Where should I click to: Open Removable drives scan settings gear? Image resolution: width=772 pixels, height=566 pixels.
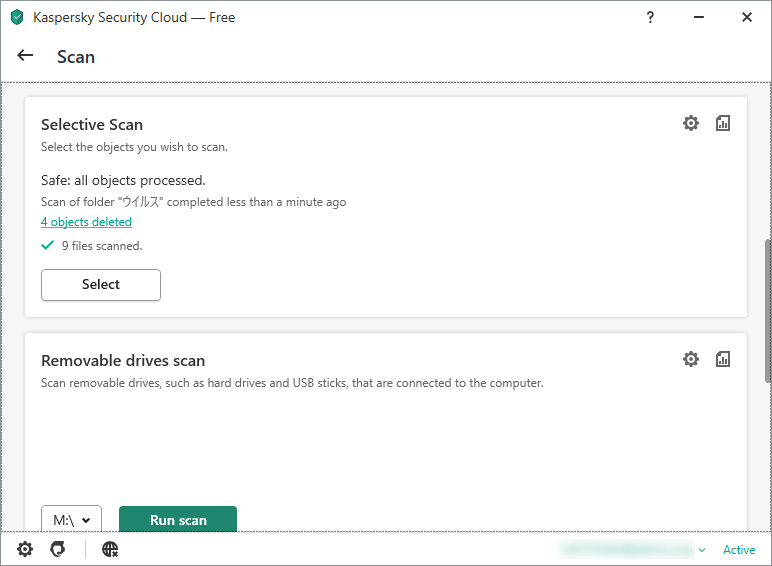[x=691, y=359]
